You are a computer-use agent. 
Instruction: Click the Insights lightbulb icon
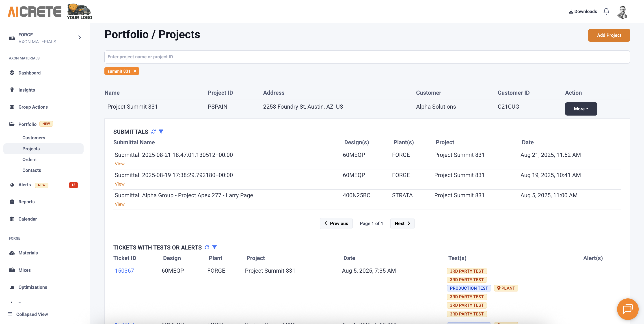pos(12,90)
